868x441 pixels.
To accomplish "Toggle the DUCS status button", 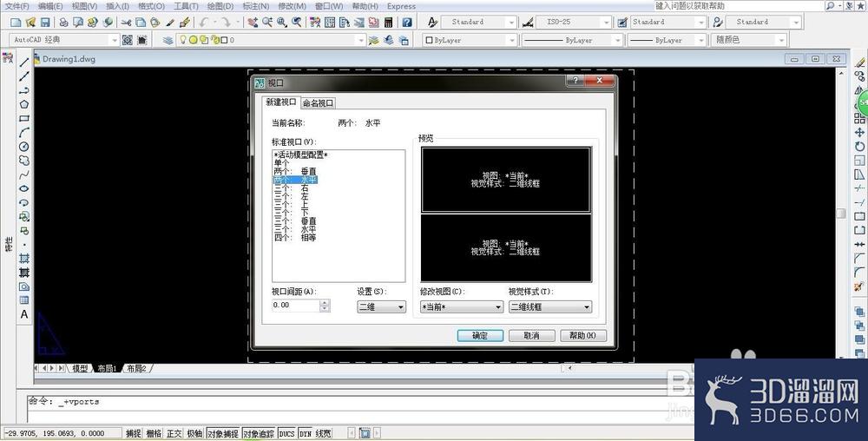I will (286, 434).
